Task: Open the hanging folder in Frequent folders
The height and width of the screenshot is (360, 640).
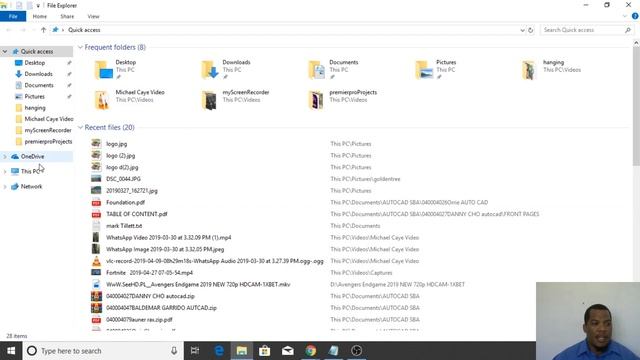Action: [529, 69]
